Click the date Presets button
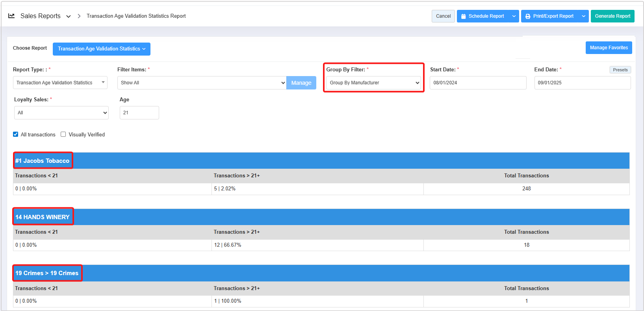Viewport: 644px width, 311px height. point(620,70)
